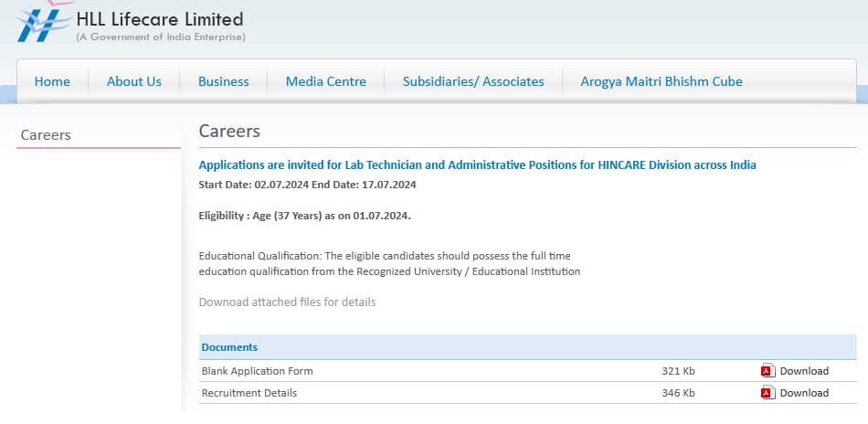The height and width of the screenshot is (424, 868).
Task: Select Careers in the left sidebar
Action: (46, 135)
